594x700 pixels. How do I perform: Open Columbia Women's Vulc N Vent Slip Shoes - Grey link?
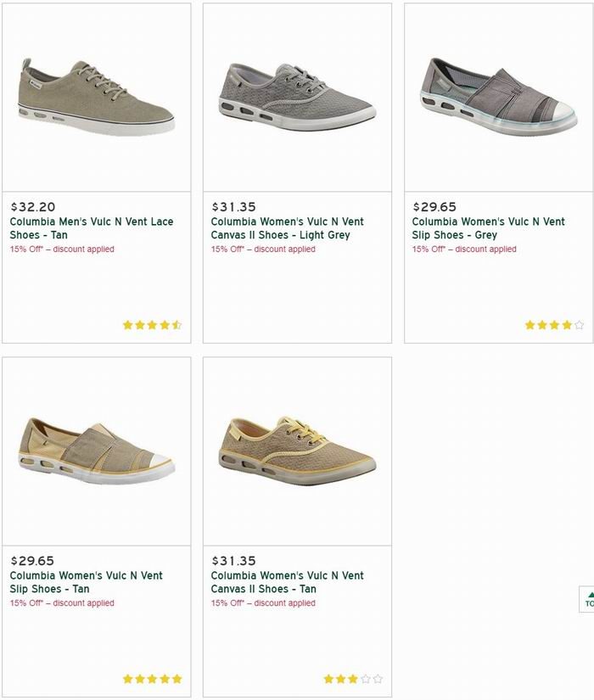tap(488, 228)
